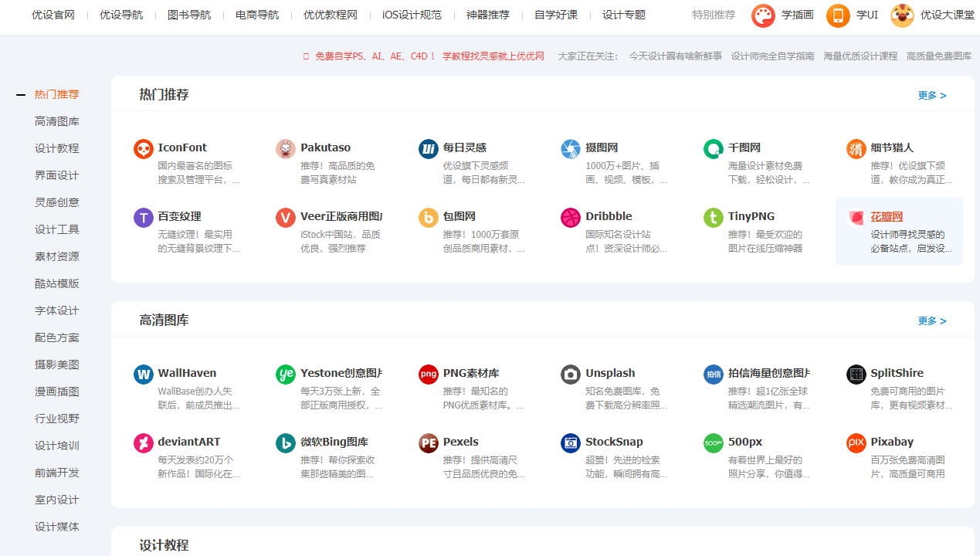The height and width of the screenshot is (556, 980).
Task: Open iOS设计规范 top menu item
Action: [x=412, y=15]
